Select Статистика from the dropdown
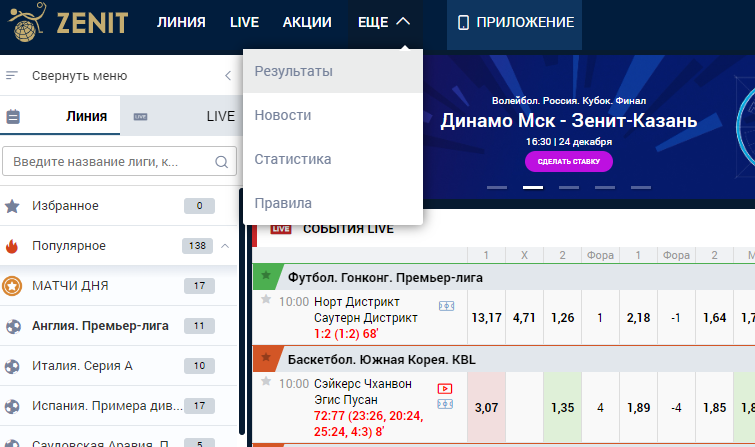This screenshot has height=447, width=755. coord(333,159)
